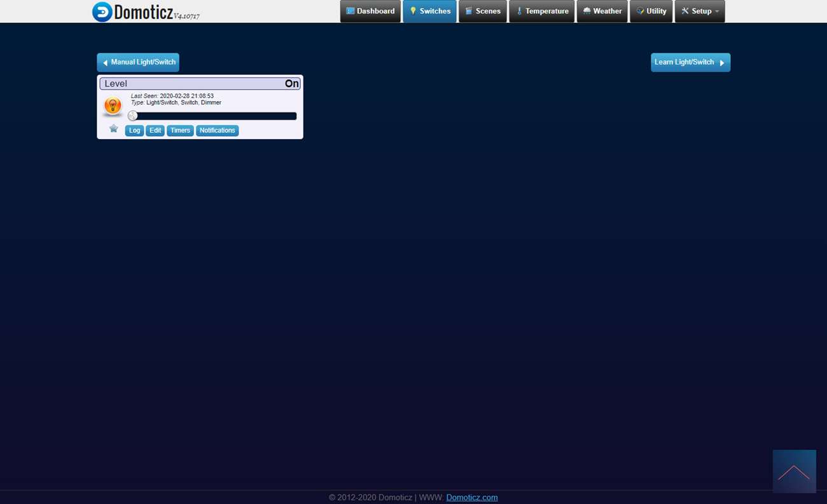Open Notifications for the Level switch
Image resolution: width=827 pixels, height=504 pixels.
tap(217, 131)
